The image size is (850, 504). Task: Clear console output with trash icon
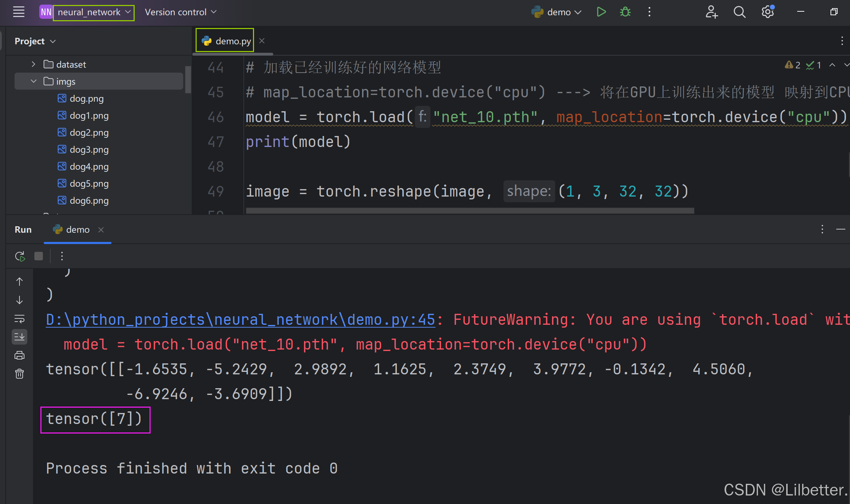(19, 374)
